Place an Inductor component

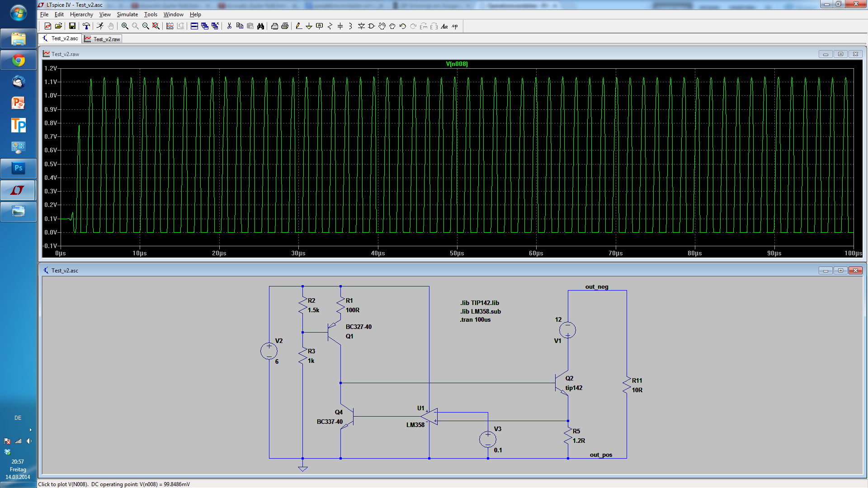[350, 26]
